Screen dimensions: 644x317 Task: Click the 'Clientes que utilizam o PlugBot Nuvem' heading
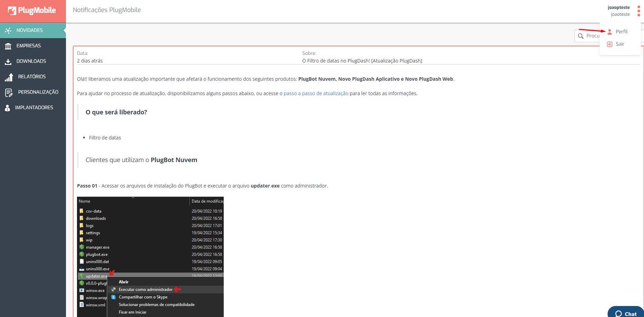[x=141, y=160]
